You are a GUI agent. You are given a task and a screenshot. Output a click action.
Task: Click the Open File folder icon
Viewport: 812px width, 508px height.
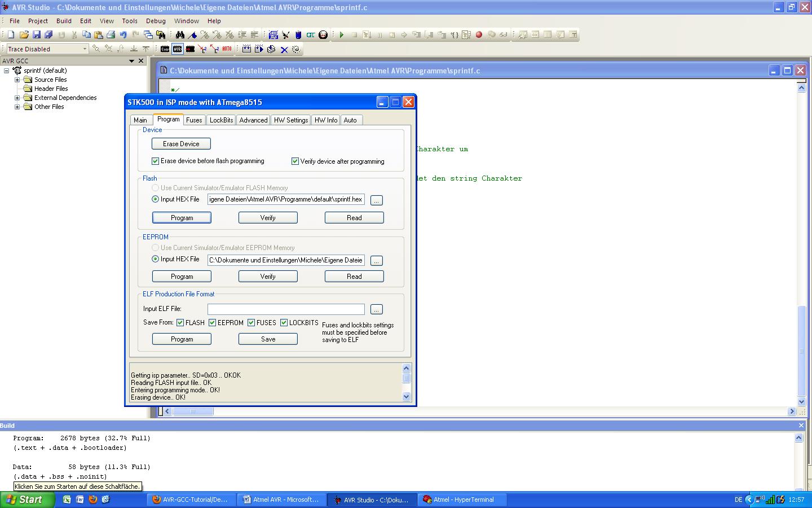coord(24,34)
